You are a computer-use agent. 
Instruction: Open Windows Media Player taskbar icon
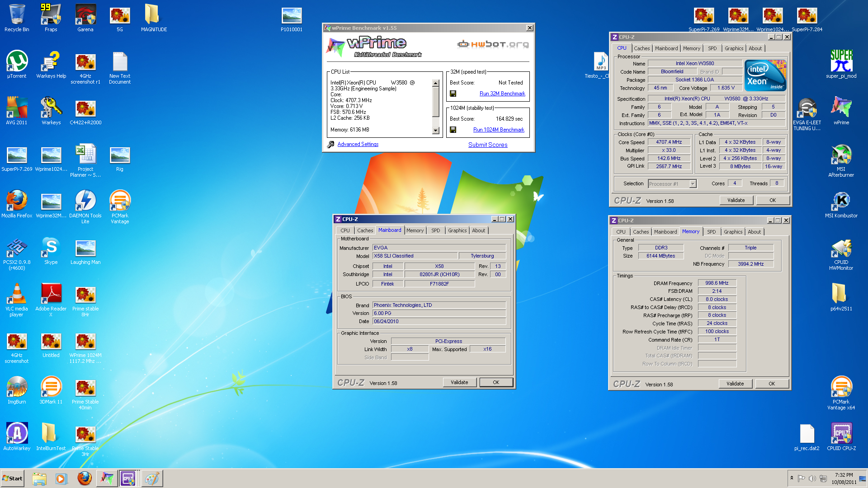tap(61, 478)
